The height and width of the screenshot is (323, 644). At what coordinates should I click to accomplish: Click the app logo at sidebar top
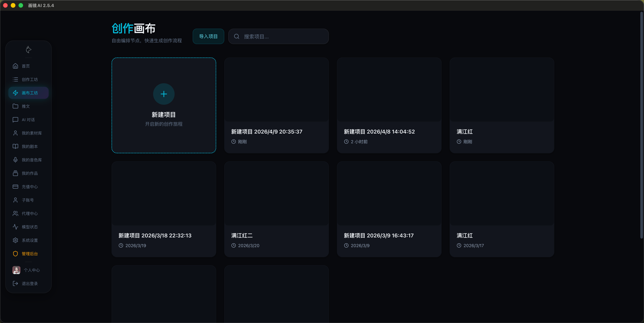tap(29, 50)
